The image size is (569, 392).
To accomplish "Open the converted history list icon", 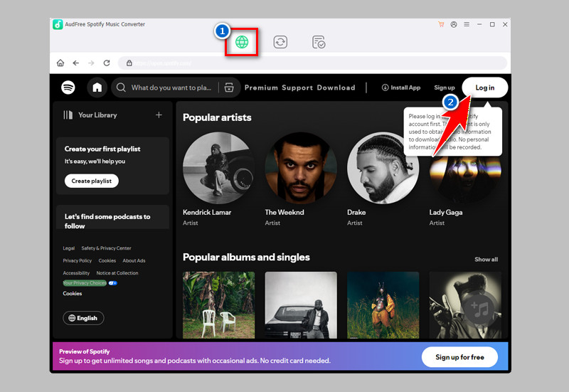I will click(319, 42).
